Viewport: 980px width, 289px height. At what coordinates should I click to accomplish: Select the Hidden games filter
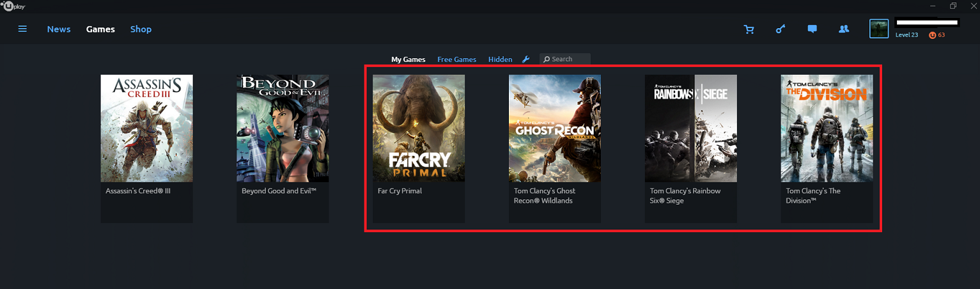tap(500, 59)
